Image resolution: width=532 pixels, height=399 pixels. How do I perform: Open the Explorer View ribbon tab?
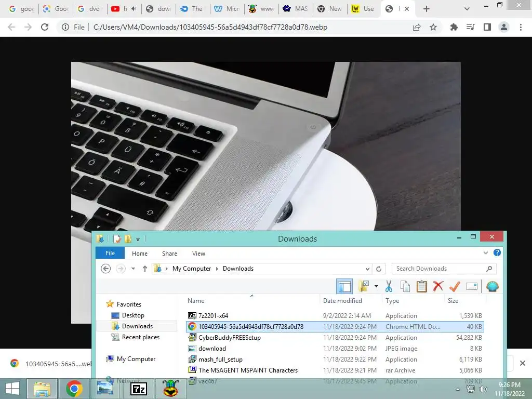[x=198, y=254]
